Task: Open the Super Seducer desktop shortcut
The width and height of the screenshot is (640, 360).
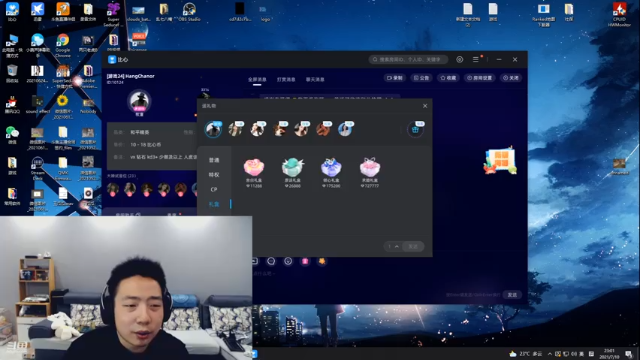Action: coord(113,15)
